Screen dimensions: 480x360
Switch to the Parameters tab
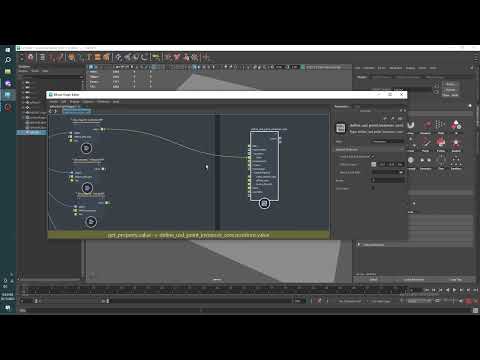(342, 107)
